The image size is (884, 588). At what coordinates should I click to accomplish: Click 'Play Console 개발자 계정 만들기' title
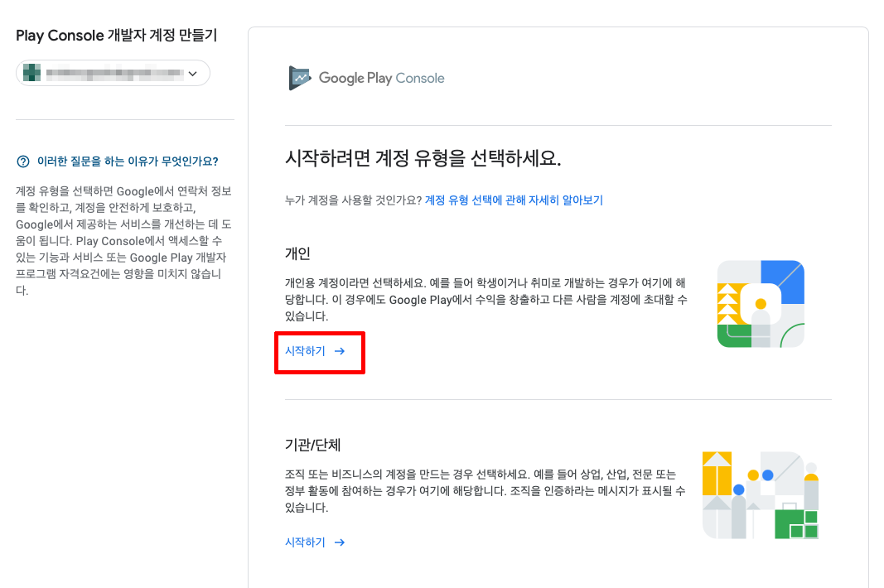[116, 36]
